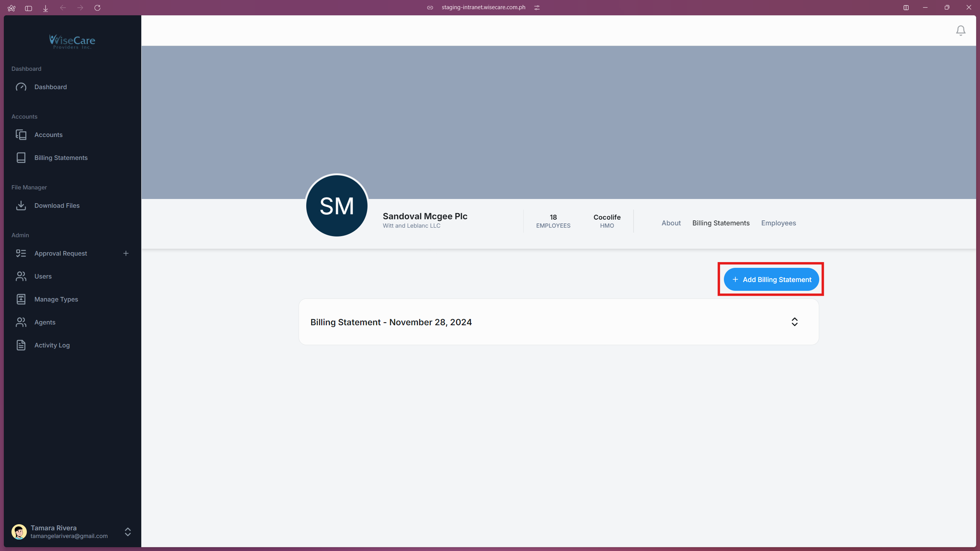This screenshot has width=980, height=551.
Task: Open Accounts from the sidebar
Action: coord(48,135)
